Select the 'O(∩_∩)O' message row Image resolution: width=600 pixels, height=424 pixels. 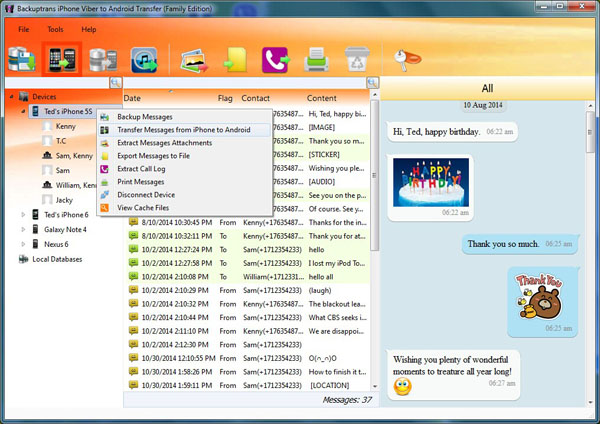tap(248, 358)
